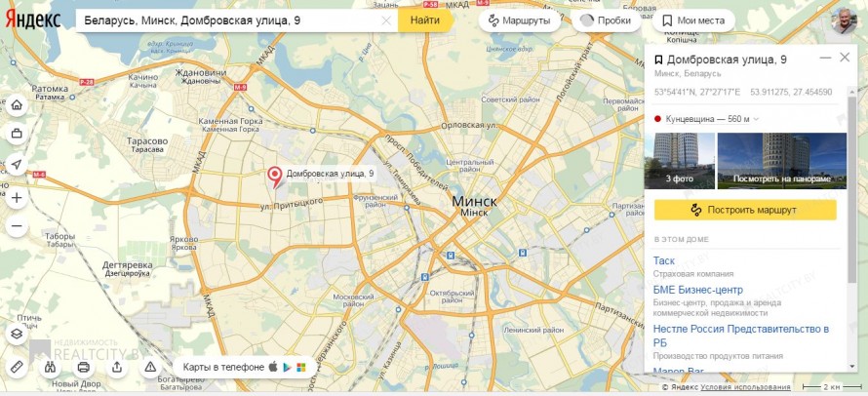Screen dimensions: 868x396
Task: Open the БМЕ Бизнес-центр link
Action: 698,290
